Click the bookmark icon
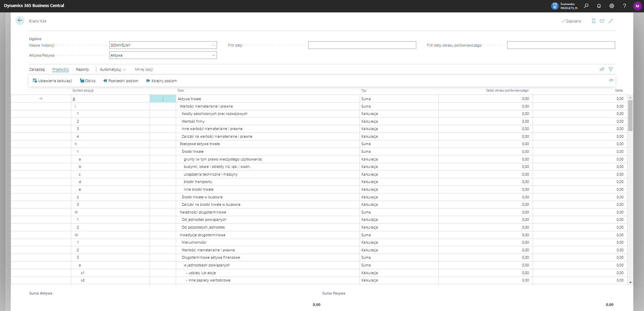Image resolution: width=644 pixels, height=311 pixels. point(593,21)
